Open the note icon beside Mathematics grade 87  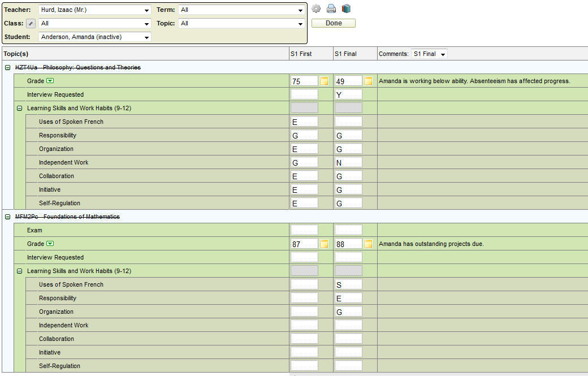point(324,244)
